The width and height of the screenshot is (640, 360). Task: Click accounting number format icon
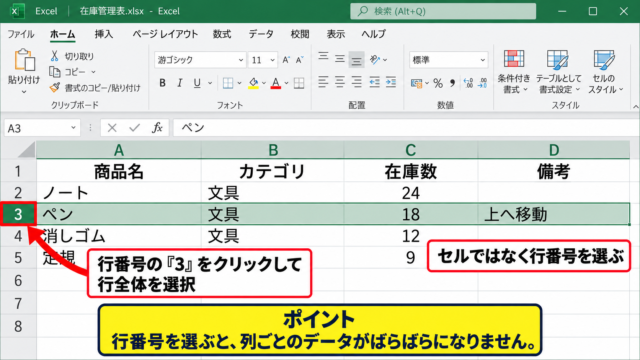click(416, 84)
